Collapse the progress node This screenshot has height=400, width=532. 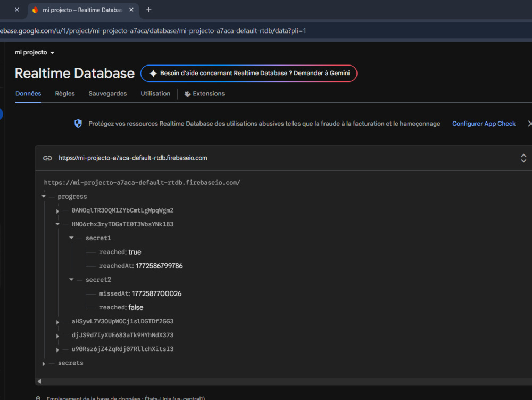44,196
